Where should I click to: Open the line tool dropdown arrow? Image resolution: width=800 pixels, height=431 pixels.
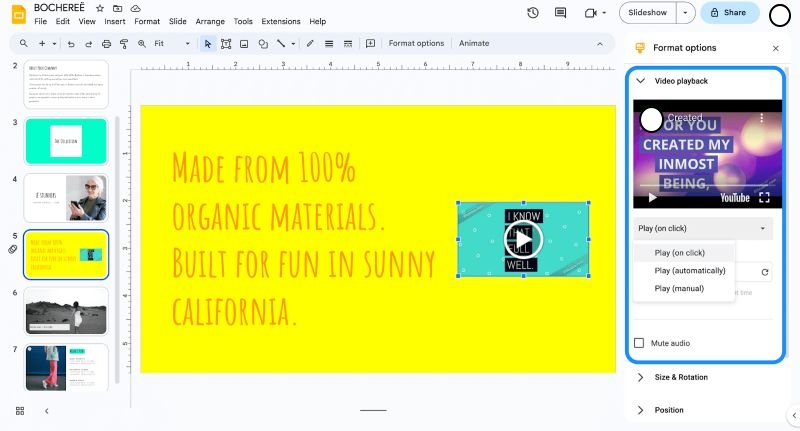click(x=293, y=44)
